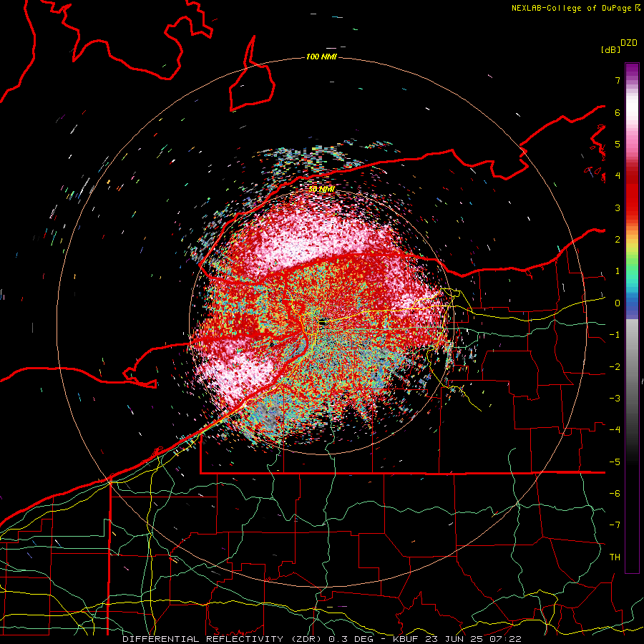This screenshot has width=644, height=644.
Task: Click the 0.3 DEG elevation angle text
Action: (351, 639)
